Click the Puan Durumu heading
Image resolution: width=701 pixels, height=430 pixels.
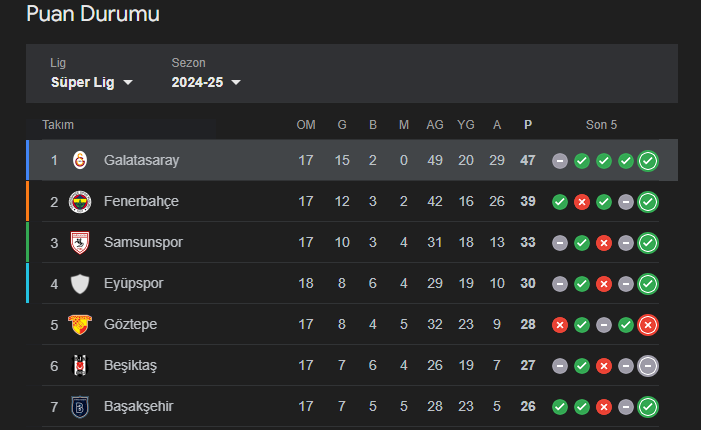[93, 13]
